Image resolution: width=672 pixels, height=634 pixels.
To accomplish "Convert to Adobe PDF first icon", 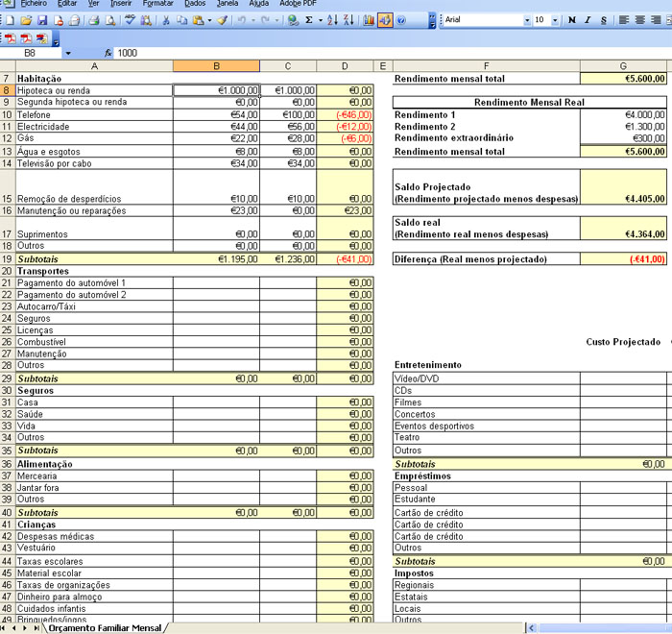I will pyautogui.click(x=11, y=39).
